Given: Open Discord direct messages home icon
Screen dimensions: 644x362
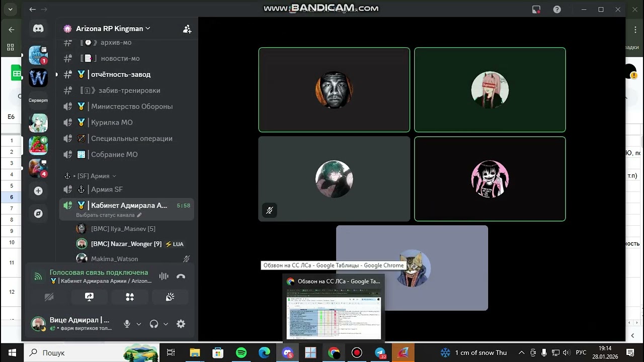Looking at the screenshot, I should [x=38, y=29].
